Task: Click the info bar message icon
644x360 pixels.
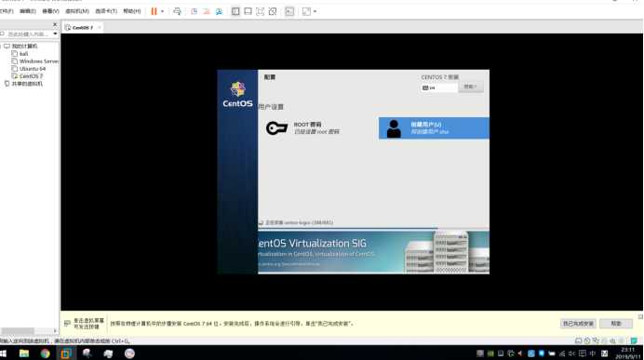Action: tap(67, 324)
